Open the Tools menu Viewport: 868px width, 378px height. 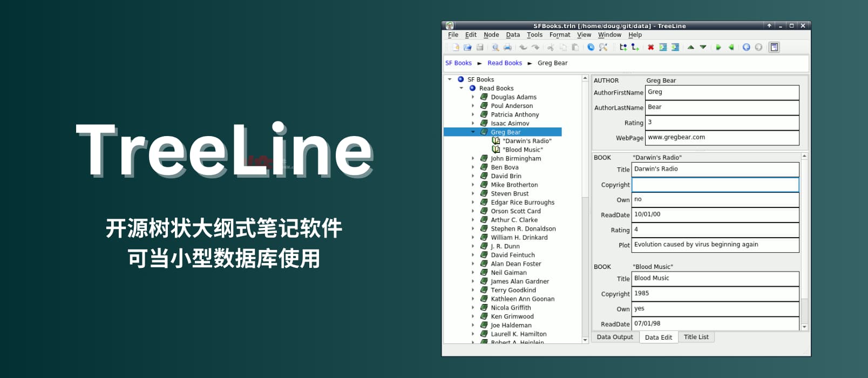click(534, 35)
